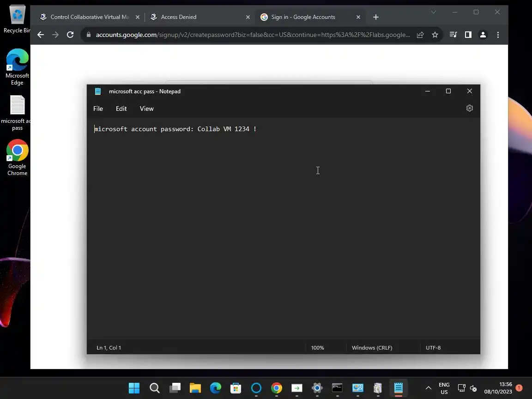Open the Notepad icon in taskbar
532x399 pixels.
point(399,388)
